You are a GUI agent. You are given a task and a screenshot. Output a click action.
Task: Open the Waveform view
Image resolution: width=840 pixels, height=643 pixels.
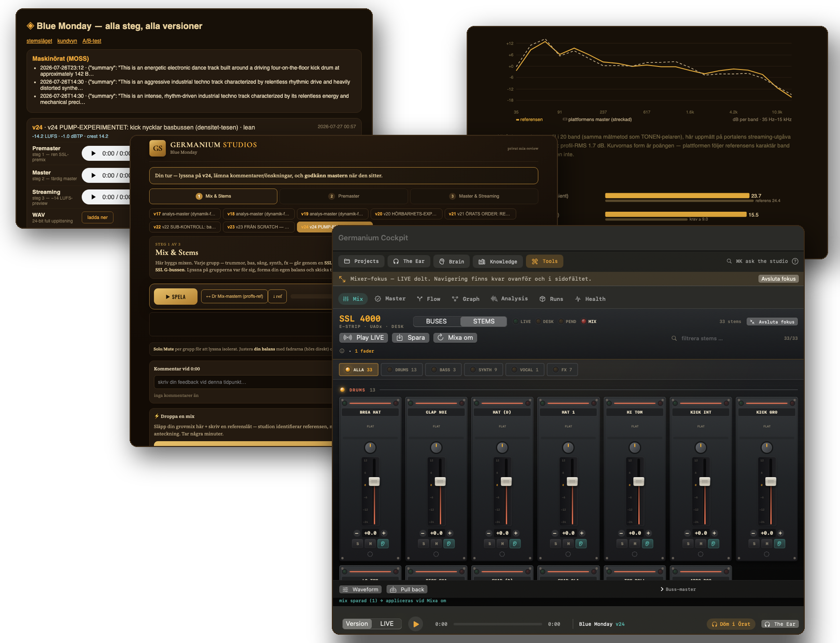pyautogui.click(x=360, y=590)
